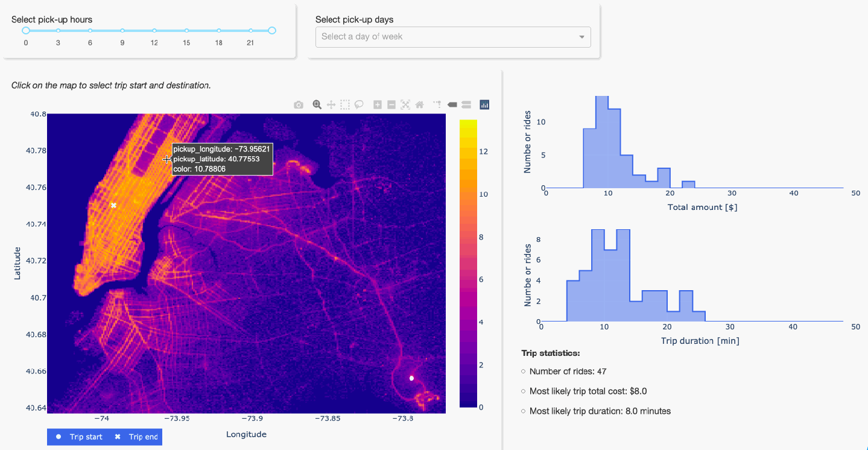Choose the Lasso Select tool
This screenshot has width=868, height=450.
pos(359,105)
